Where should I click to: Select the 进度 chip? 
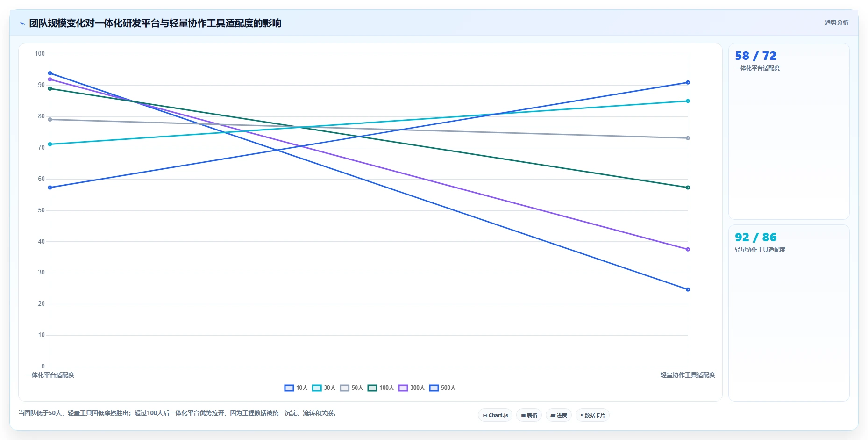coord(559,415)
